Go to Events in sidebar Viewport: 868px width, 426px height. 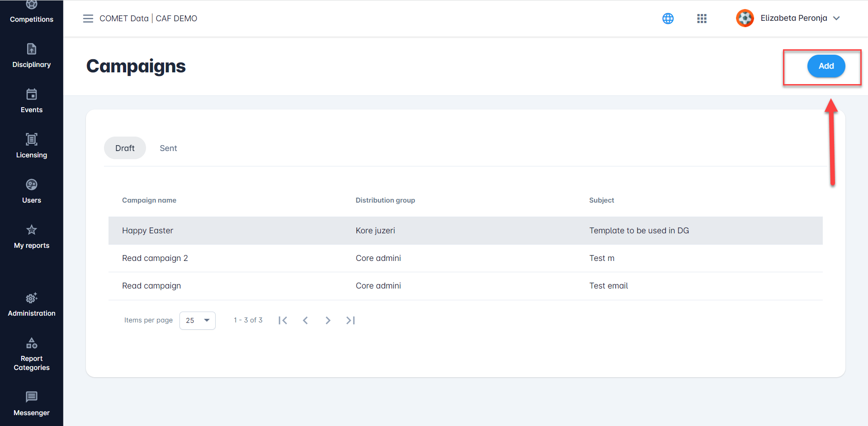32,101
